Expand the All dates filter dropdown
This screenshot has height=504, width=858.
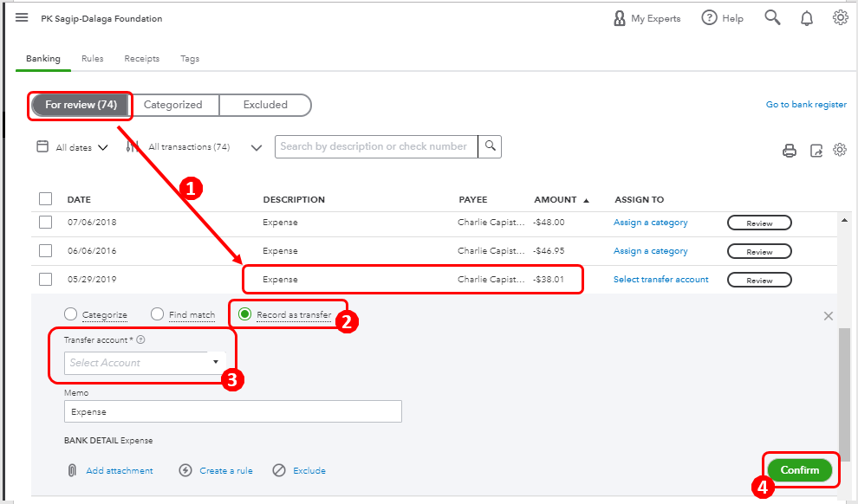point(74,147)
